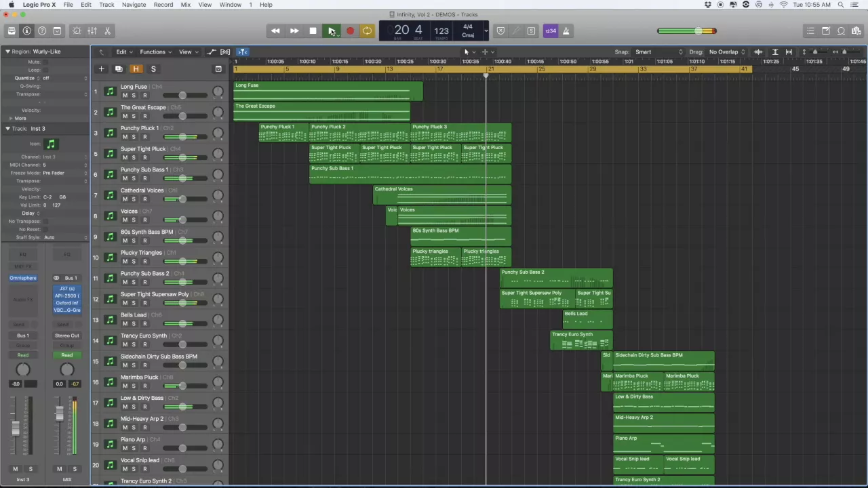Fast forward the playhead
This screenshot has width=868, height=488.
(x=294, y=30)
